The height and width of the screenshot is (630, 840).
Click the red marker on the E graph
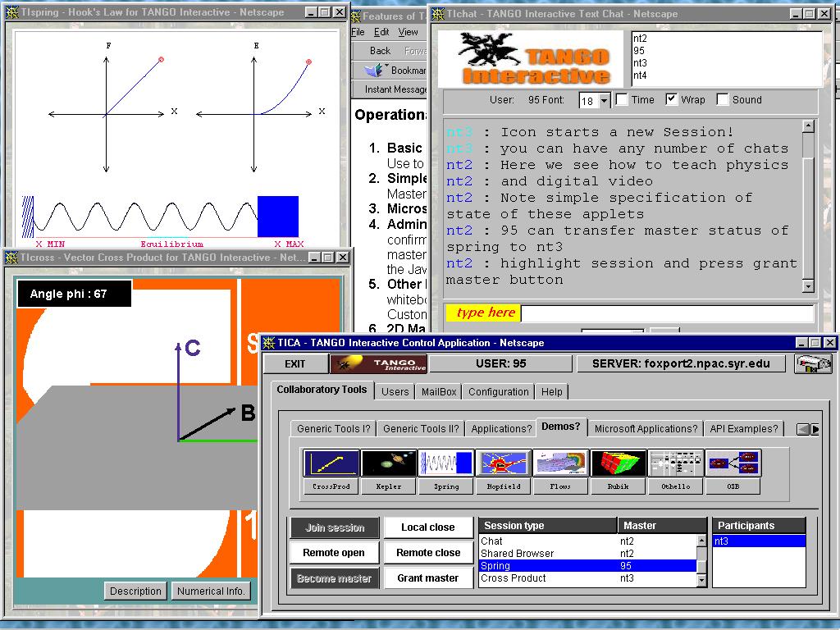pos(308,62)
